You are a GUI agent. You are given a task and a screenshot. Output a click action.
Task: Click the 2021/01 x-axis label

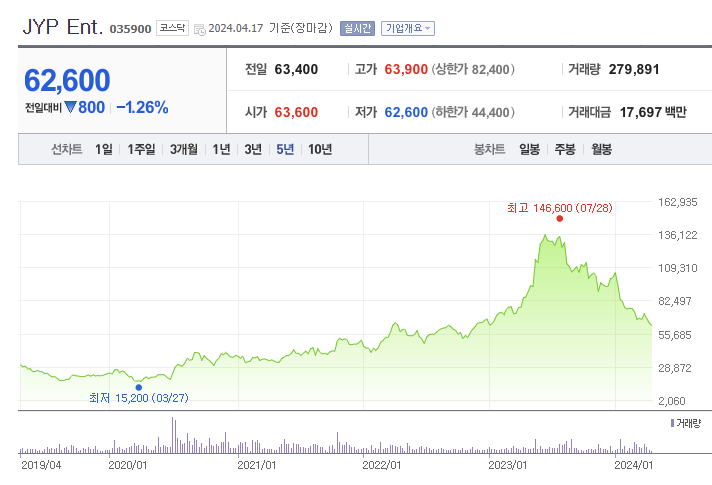(257, 465)
